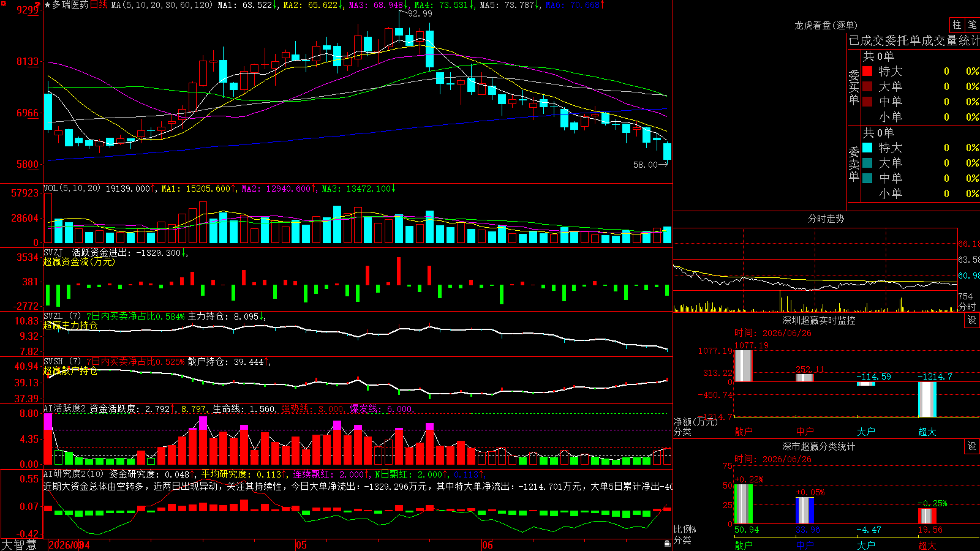
Task: Click the 活跃资金进出: -1329.300 value
Action: click(127, 252)
